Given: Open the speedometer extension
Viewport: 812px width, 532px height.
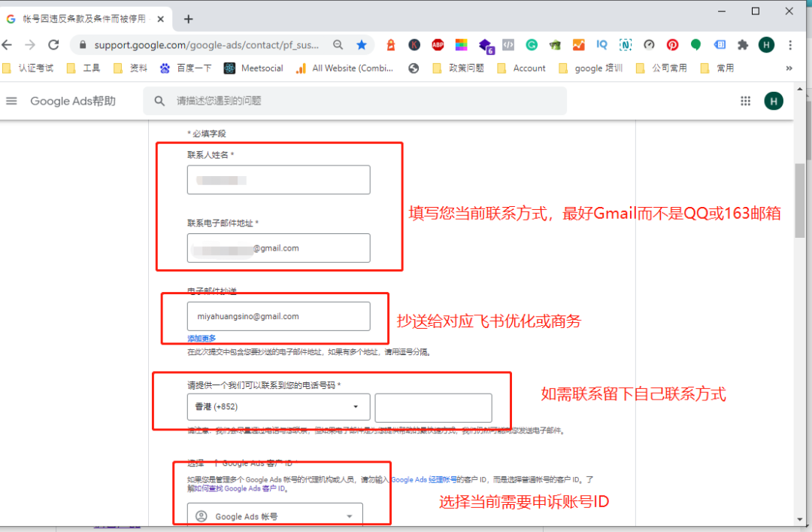Looking at the screenshot, I should pos(649,45).
